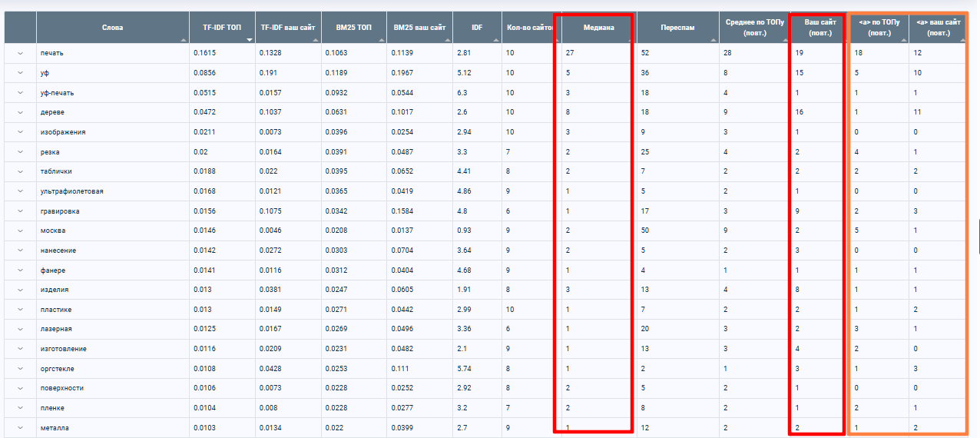This screenshot has height=438, width=980.
Task: Select the word cell изготовление
Action: click(63, 349)
